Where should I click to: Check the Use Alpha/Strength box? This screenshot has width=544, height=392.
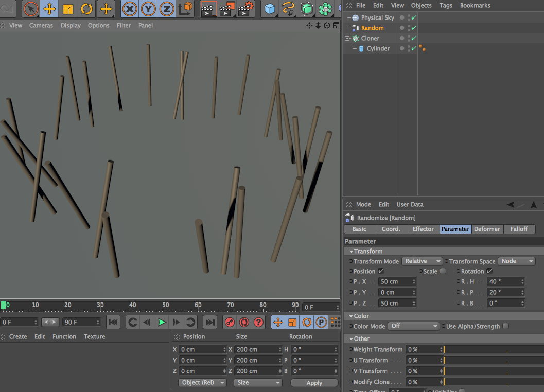click(505, 326)
